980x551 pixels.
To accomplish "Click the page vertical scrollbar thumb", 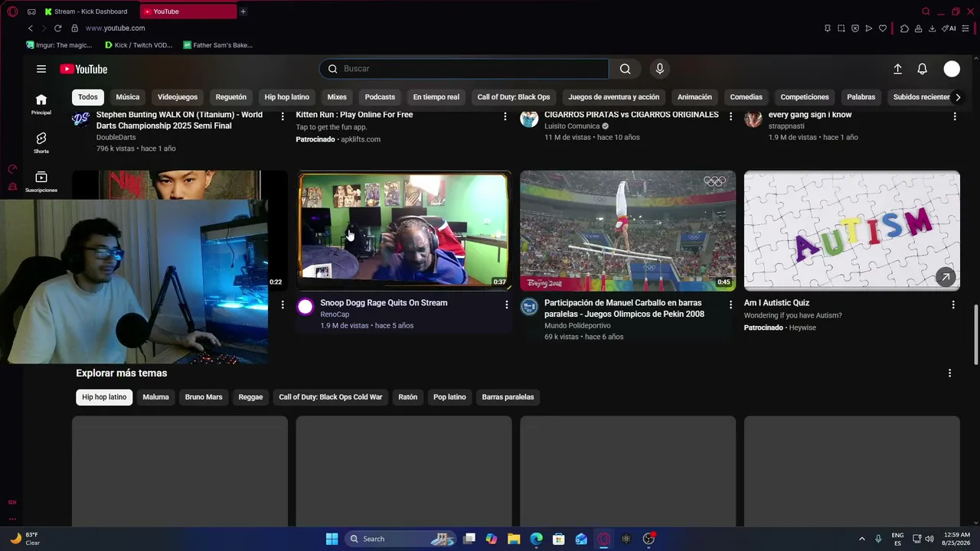I will 975,335.
